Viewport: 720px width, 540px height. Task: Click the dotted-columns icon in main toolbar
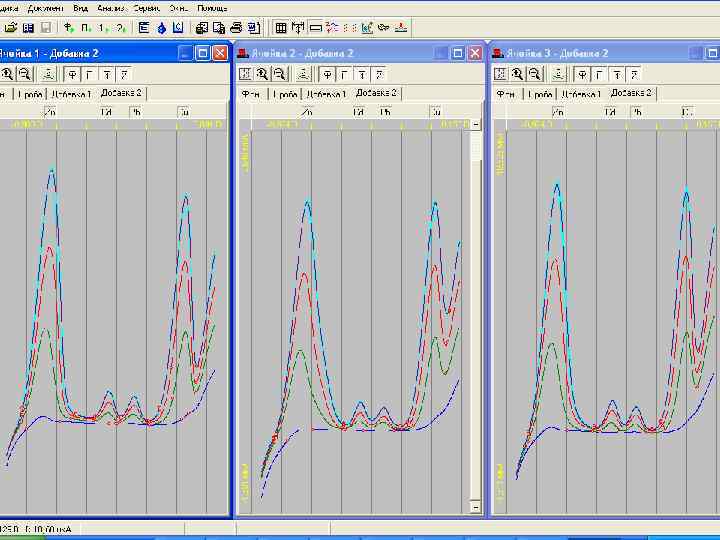click(x=349, y=28)
